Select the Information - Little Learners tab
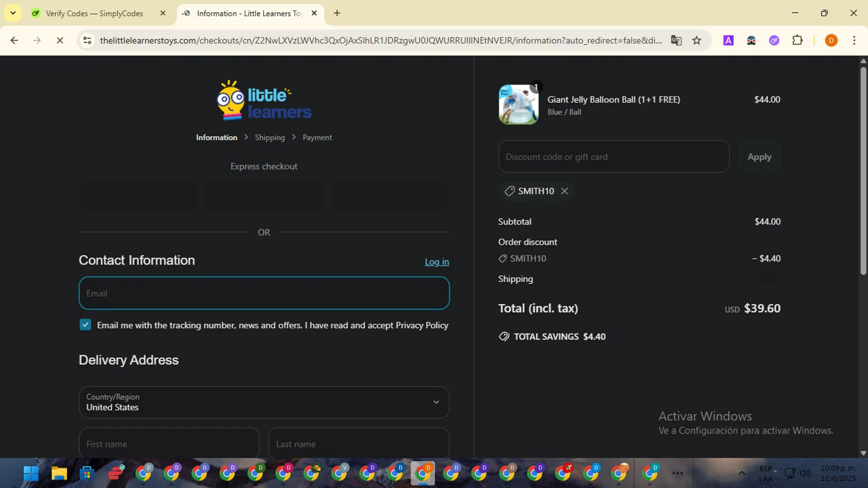868x488 pixels. click(x=249, y=13)
